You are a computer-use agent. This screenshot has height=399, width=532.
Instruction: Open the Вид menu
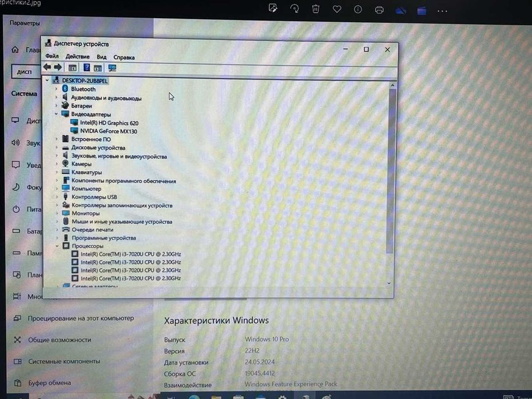pos(101,57)
